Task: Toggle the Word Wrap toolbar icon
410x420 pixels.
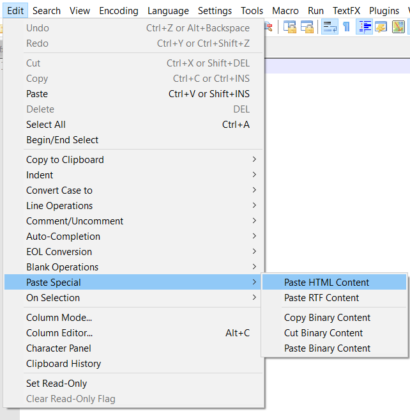Action: 330,27
